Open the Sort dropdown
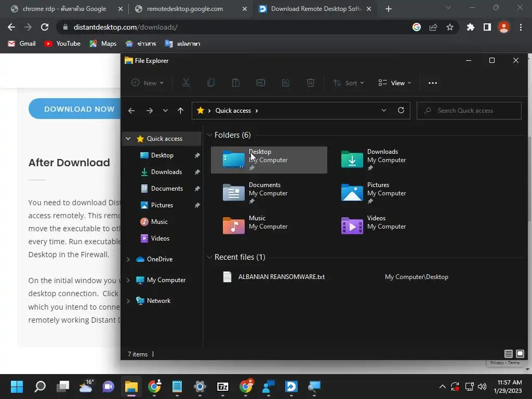This screenshot has width=532, height=399. (x=348, y=83)
